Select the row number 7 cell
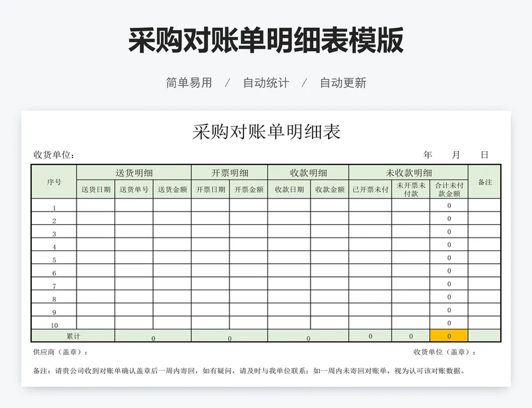Screen dimensions: 532x408 coord(54,284)
